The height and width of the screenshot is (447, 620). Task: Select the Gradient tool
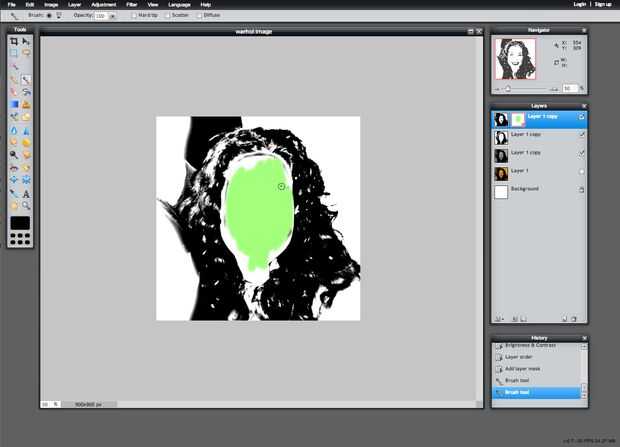(x=14, y=104)
